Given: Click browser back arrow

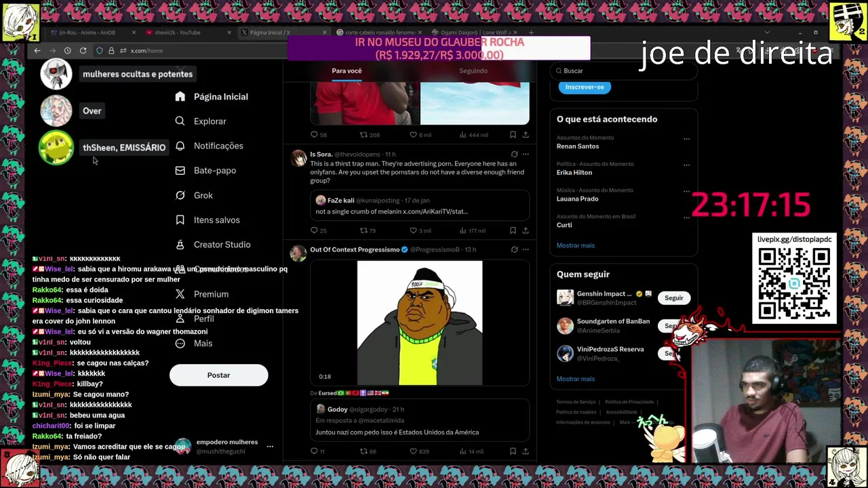Looking at the screenshot, I should click(37, 51).
